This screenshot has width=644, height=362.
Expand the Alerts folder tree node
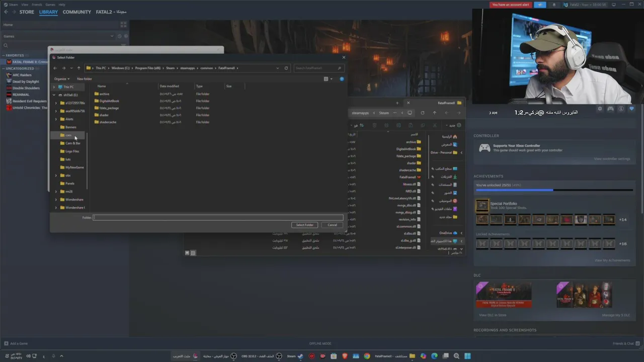[x=56, y=119]
